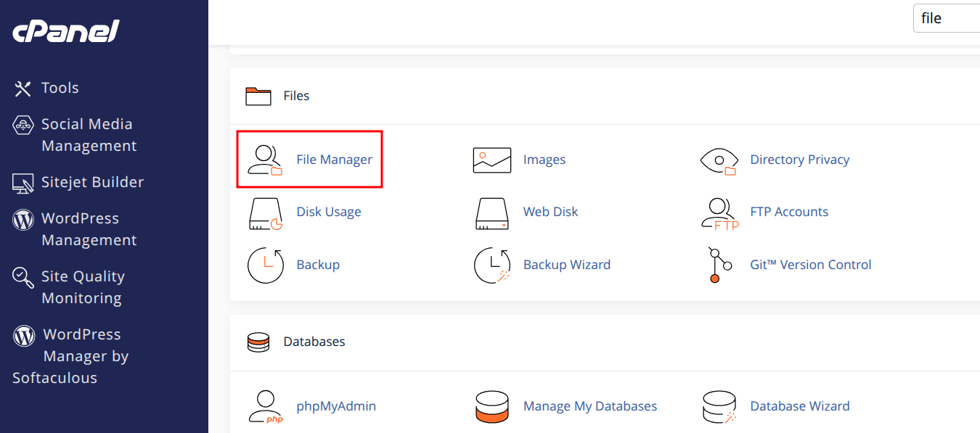Open the Directory Privacy link
Image resolution: width=980 pixels, height=433 pixels.
pos(800,159)
